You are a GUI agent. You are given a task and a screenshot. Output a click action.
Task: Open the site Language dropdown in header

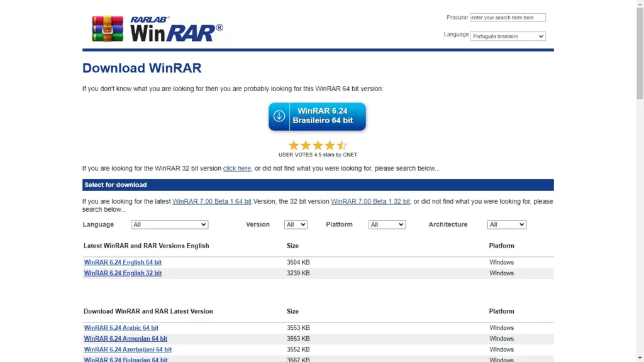(x=508, y=36)
